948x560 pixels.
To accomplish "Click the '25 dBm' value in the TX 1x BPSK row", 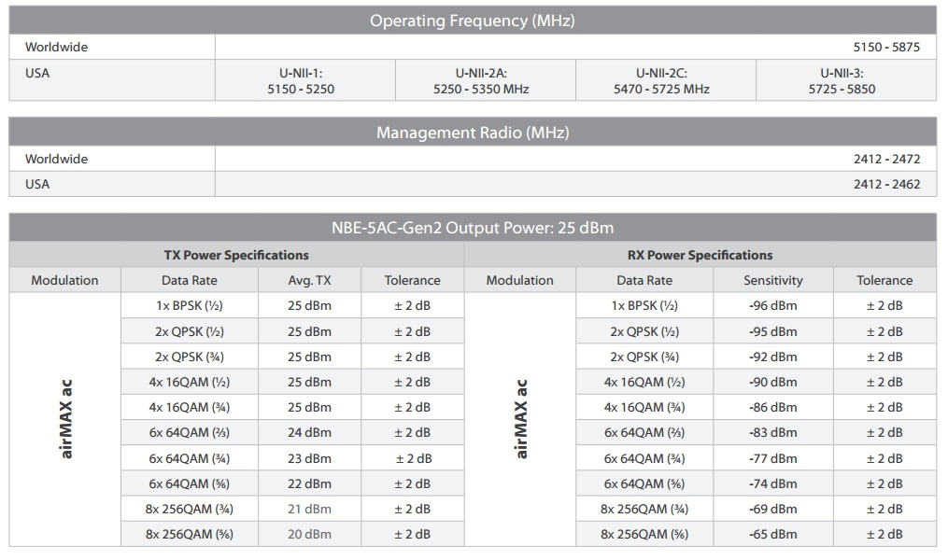I will (309, 306).
